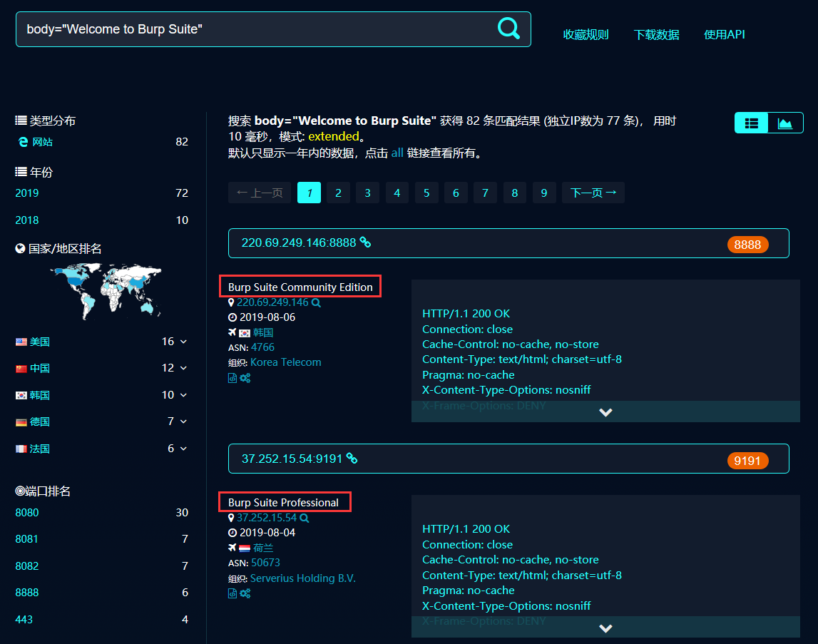The height and width of the screenshot is (644, 818).
Task: Open 使用API link
Action: (x=724, y=35)
